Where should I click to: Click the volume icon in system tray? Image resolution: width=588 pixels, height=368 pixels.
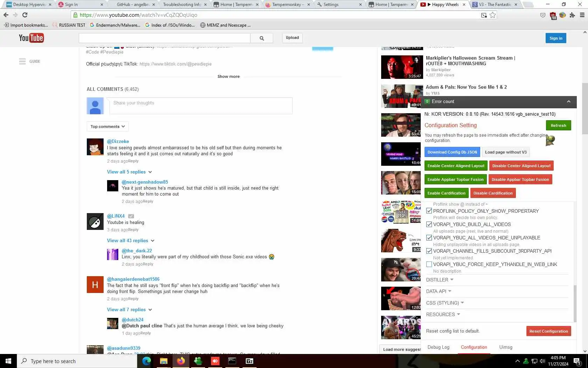click(x=542, y=361)
